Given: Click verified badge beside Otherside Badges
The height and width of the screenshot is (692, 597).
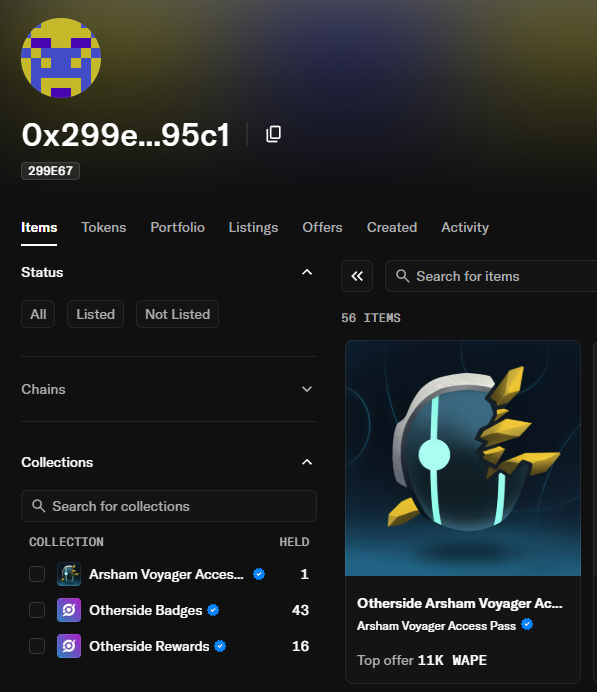Looking at the screenshot, I should pyautogui.click(x=213, y=610).
